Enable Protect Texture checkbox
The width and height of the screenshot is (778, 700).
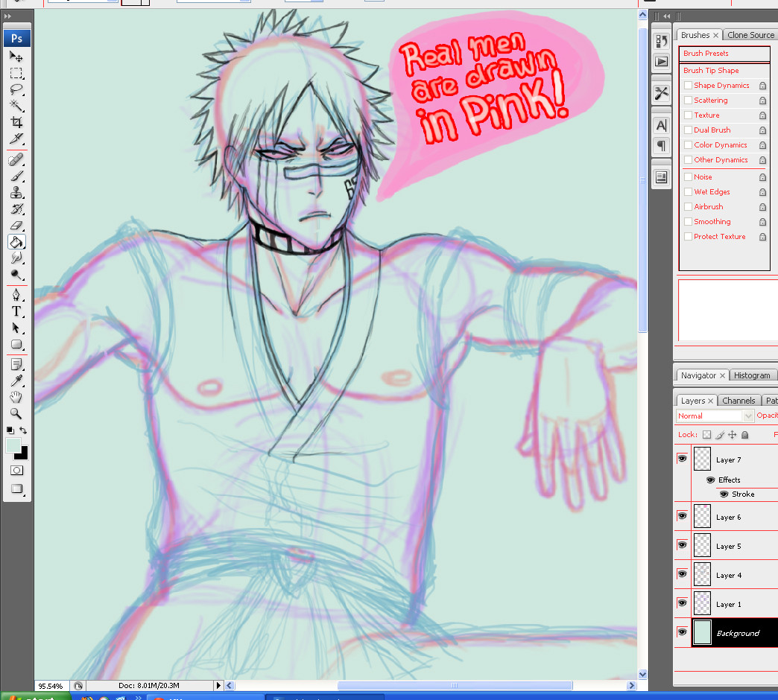tap(688, 237)
